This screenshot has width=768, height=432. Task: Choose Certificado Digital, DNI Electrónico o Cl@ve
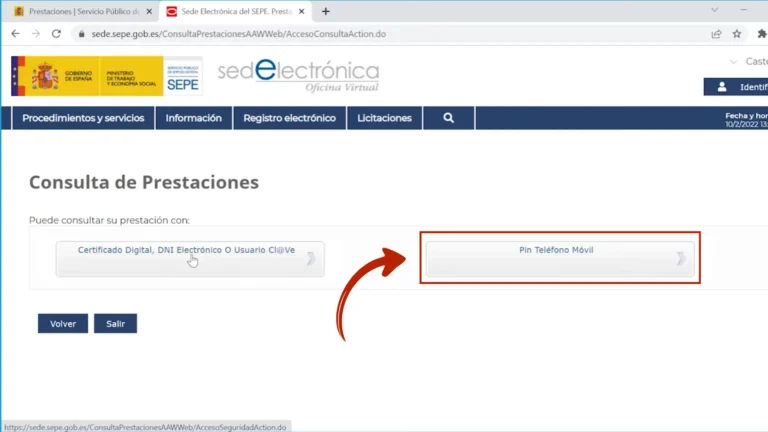point(190,259)
